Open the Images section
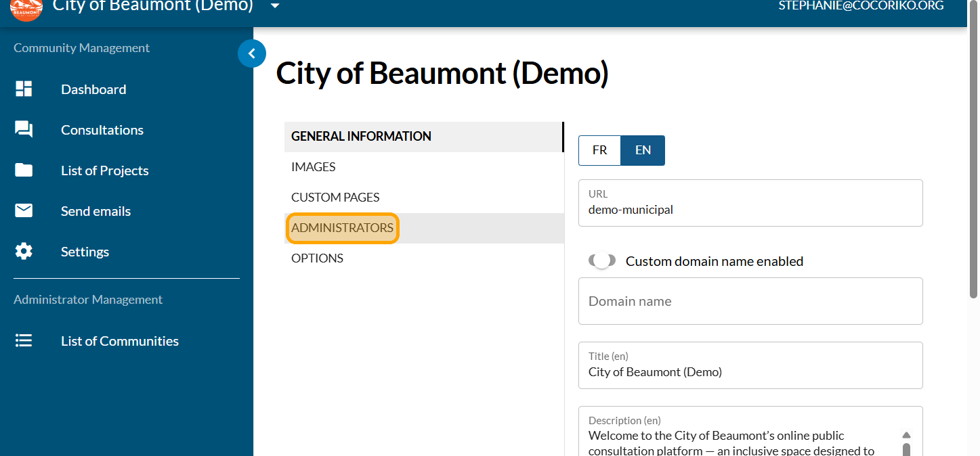 [x=313, y=167]
